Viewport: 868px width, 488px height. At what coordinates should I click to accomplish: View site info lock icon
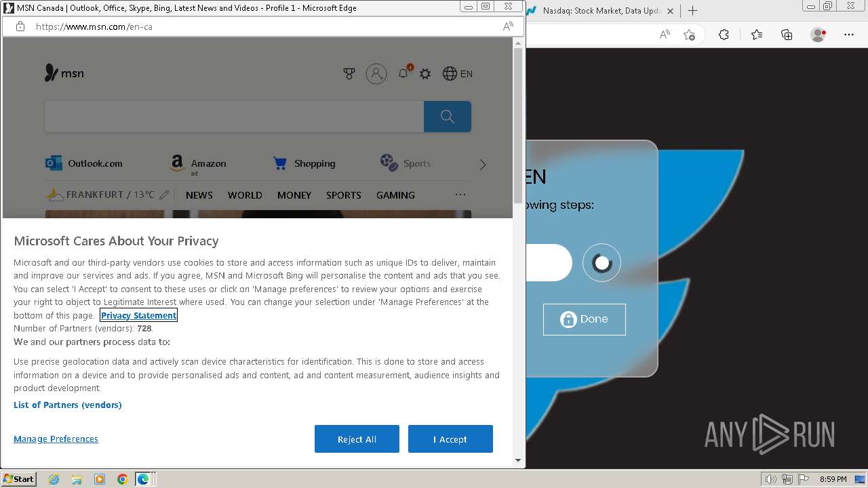(x=20, y=26)
